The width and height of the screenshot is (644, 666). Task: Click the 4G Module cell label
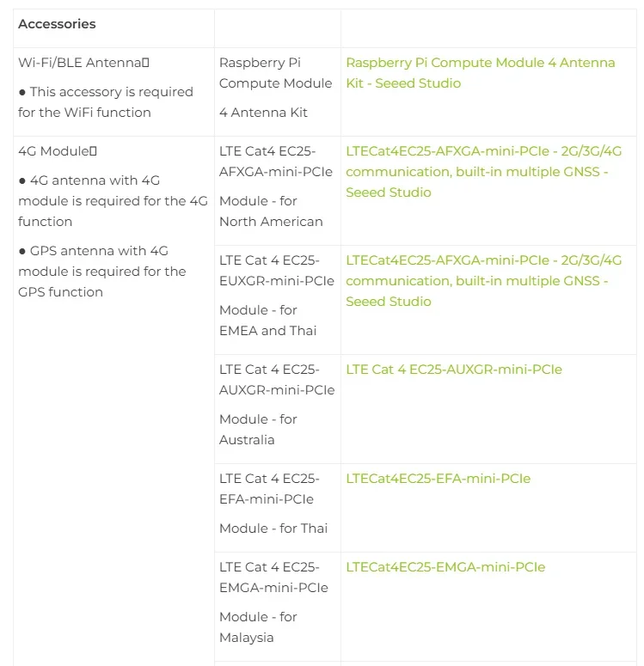tap(57, 151)
